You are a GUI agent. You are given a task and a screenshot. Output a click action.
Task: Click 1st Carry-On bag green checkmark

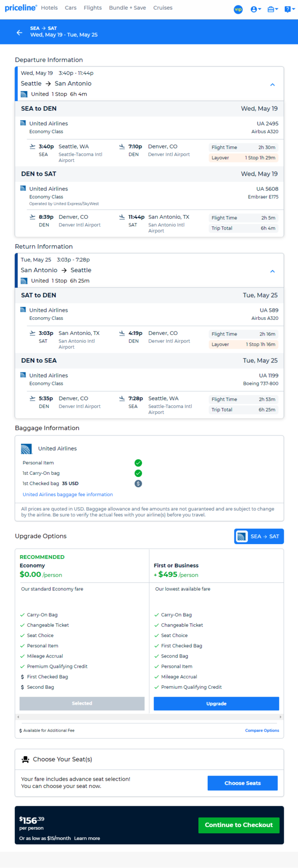138,473
